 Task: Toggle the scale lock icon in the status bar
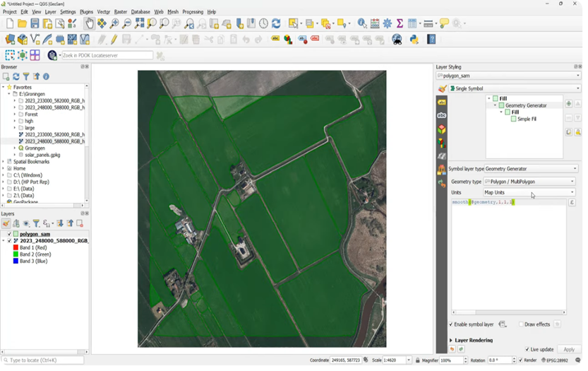tap(417, 360)
